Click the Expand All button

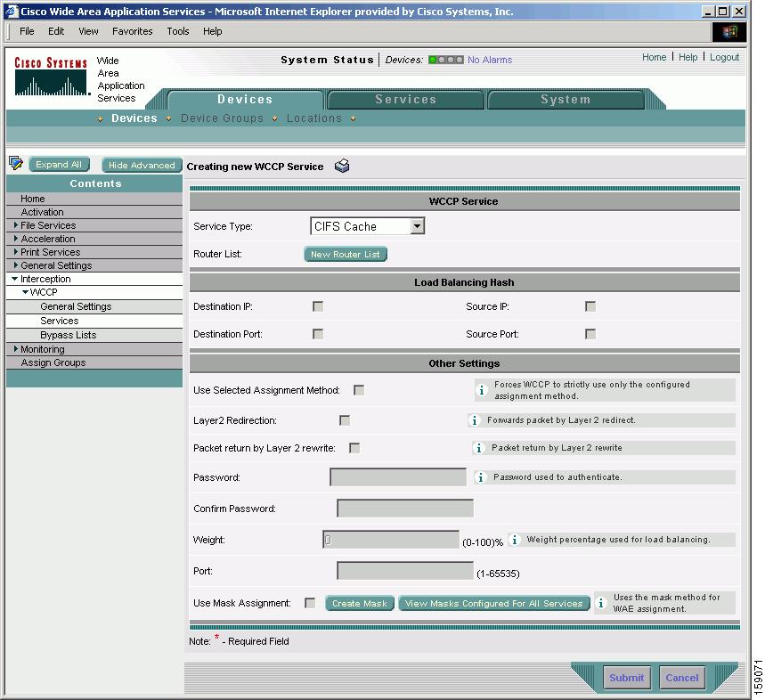pyautogui.click(x=59, y=165)
